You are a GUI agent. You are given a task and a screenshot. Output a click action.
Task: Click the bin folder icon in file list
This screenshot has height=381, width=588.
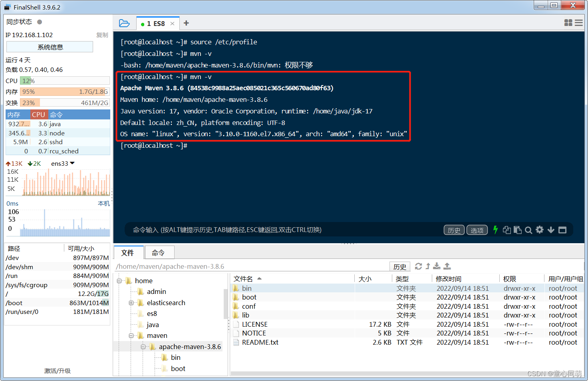[x=236, y=288]
